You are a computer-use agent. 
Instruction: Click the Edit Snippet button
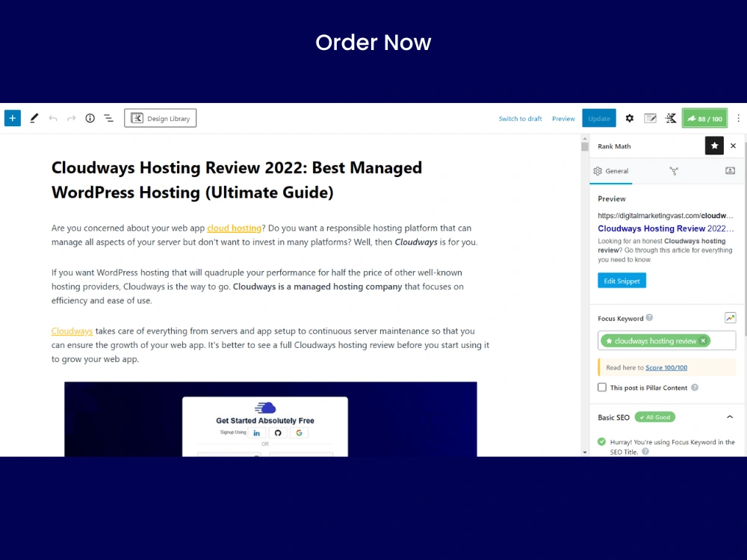[622, 281]
